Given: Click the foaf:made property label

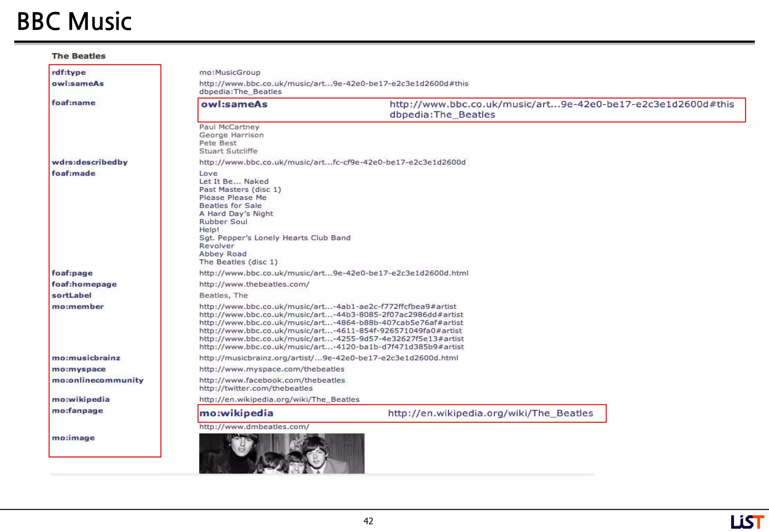Looking at the screenshot, I should (x=74, y=173).
